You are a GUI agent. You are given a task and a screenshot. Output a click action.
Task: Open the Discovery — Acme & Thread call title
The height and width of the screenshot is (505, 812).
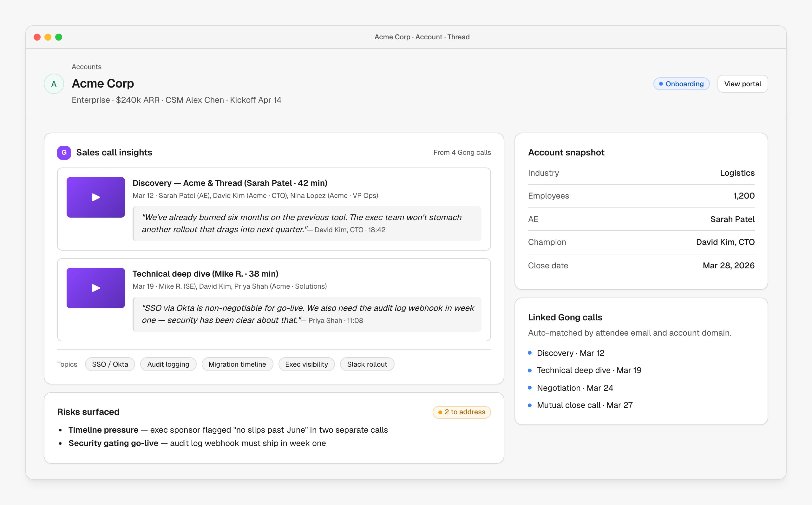click(230, 183)
